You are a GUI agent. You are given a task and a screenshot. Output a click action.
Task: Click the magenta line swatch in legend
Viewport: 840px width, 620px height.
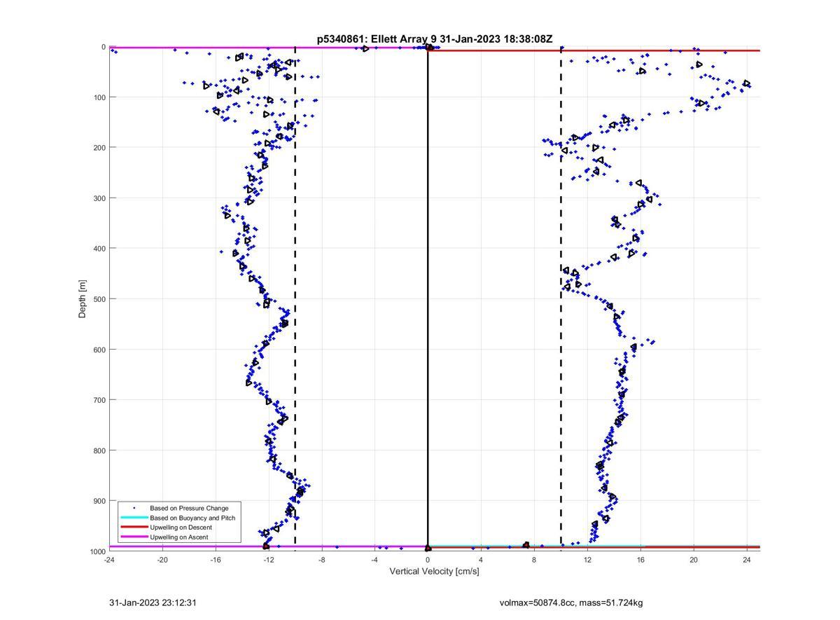134,537
